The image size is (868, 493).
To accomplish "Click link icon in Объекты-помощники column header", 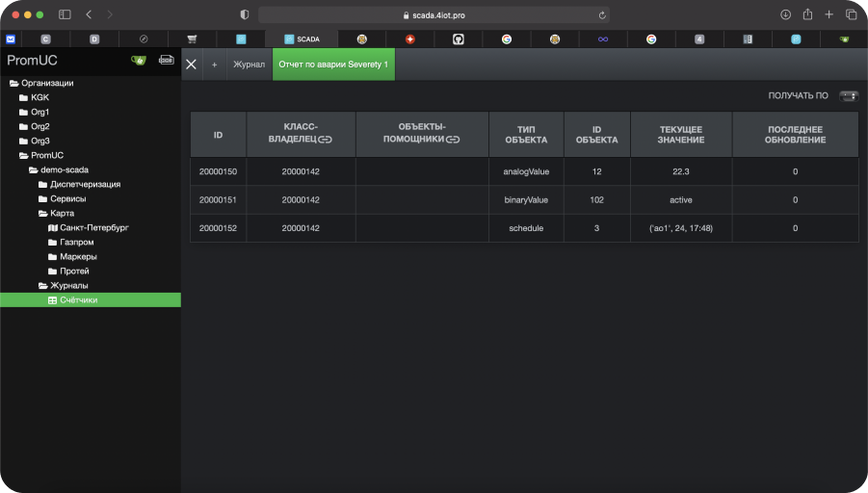I will pyautogui.click(x=453, y=141).
